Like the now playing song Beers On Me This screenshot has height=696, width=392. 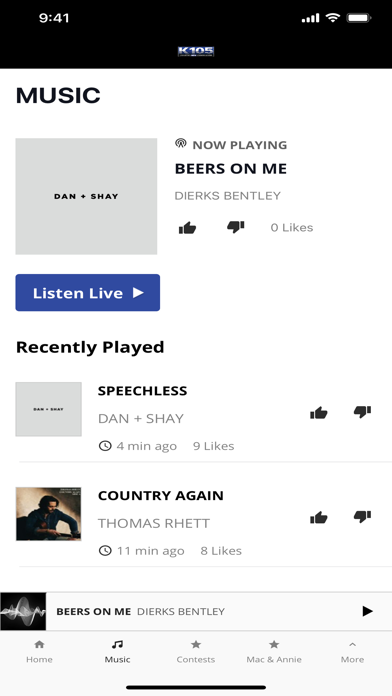tap(187, 228)
